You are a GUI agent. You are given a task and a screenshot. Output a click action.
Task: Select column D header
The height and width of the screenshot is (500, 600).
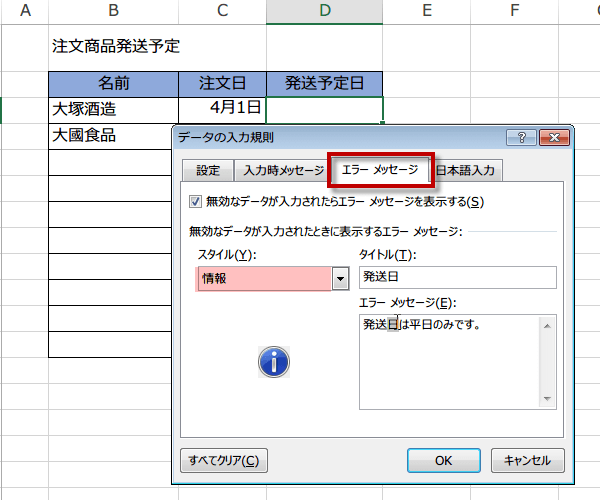point(324,11)
